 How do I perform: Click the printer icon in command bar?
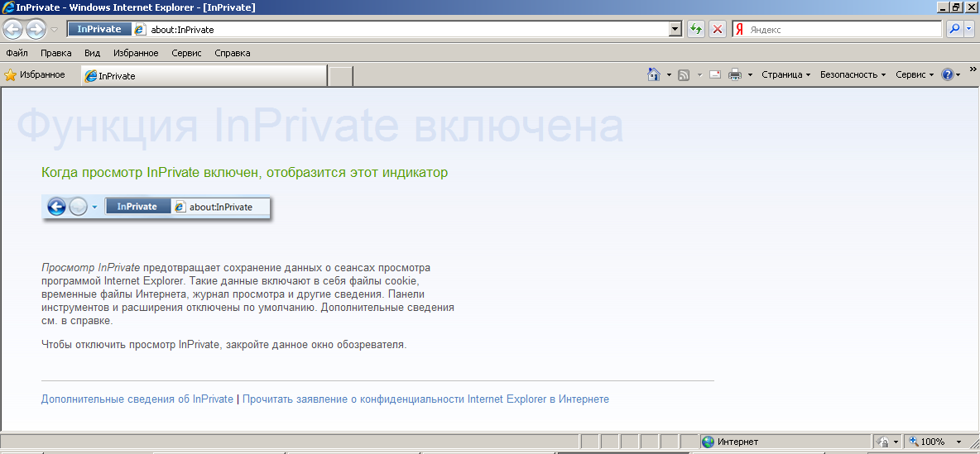[x=734, y=74]
